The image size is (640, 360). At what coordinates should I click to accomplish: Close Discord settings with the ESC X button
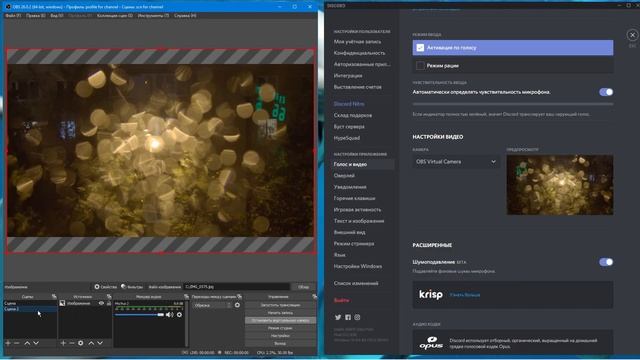(x=632, y=35)
